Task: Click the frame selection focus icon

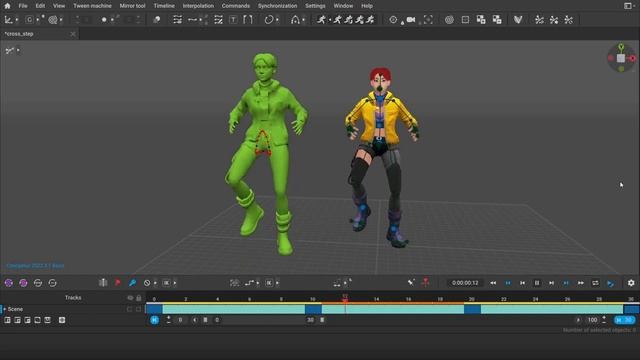Action: (428, 20)
